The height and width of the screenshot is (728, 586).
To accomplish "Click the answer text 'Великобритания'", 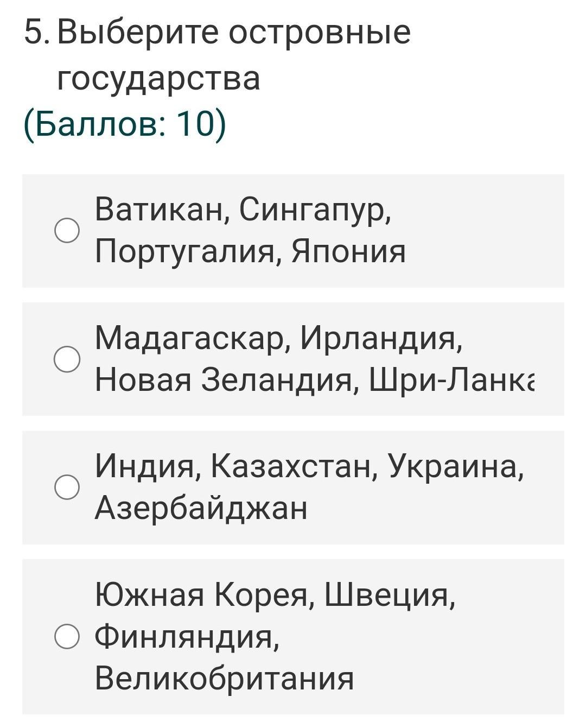I will pos(224,679).
